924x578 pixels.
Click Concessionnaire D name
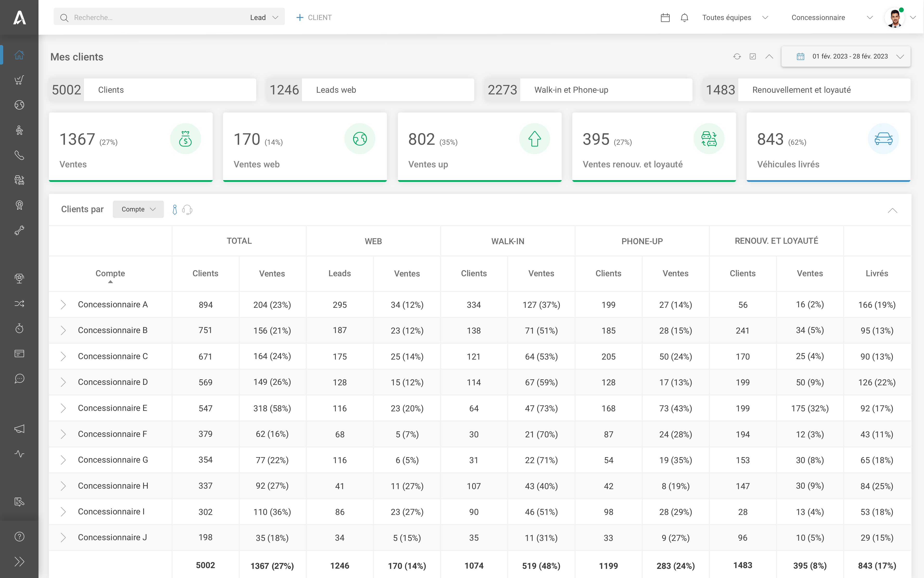pos(113,382)
